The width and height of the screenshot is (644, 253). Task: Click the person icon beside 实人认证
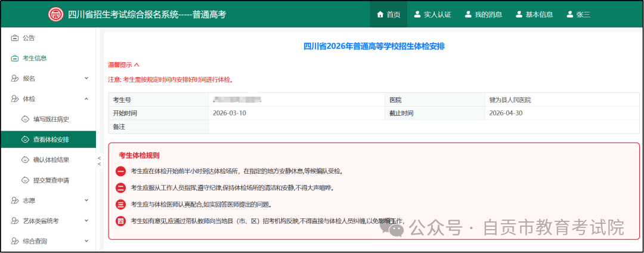pos(417,14)
